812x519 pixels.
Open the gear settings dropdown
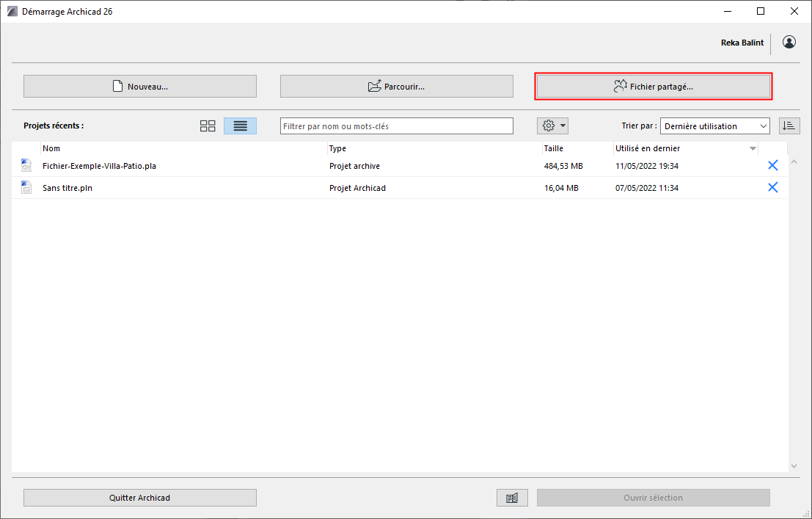(x=552, y=126)
